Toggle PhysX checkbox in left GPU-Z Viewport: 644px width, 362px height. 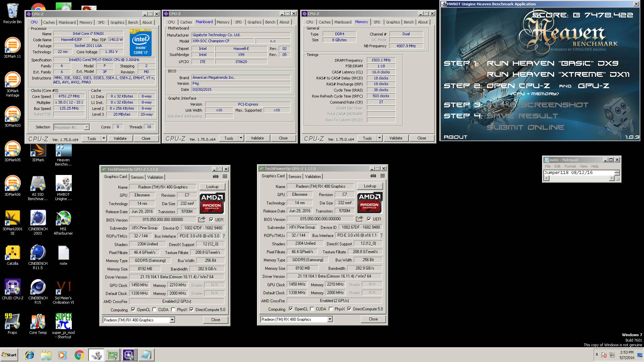[x=173, y=310]
